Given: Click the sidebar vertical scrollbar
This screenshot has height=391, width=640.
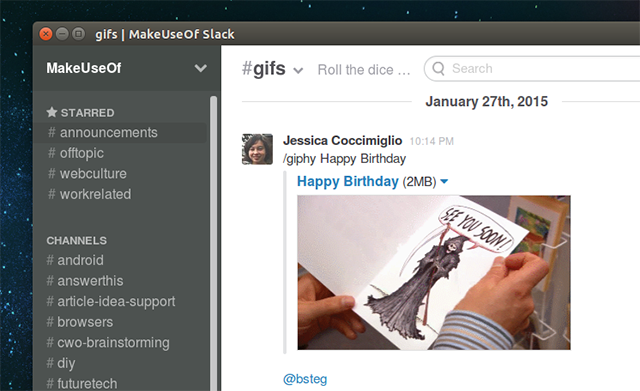Looking at the screenshot, I should (213, 243).
